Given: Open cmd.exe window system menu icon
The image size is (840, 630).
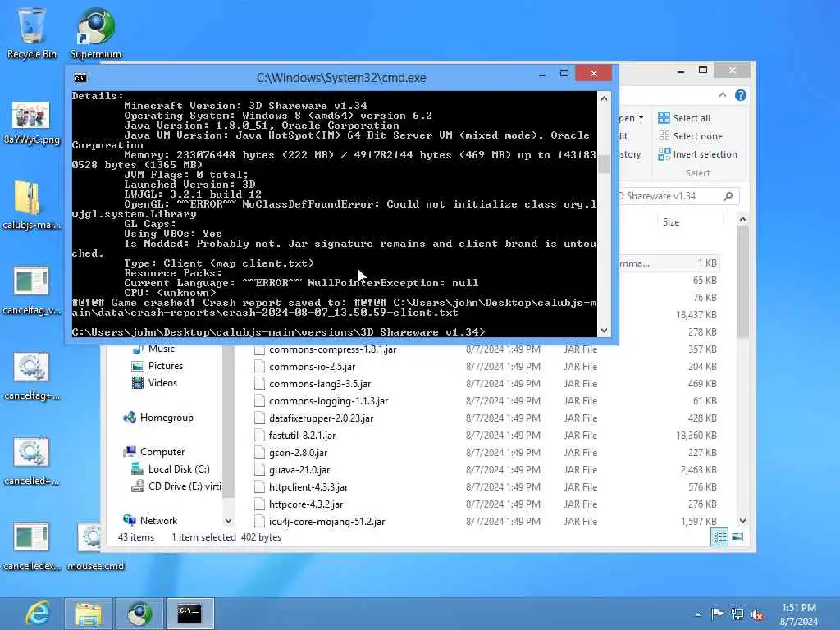Looking at the screenshot, I should 80,78.
